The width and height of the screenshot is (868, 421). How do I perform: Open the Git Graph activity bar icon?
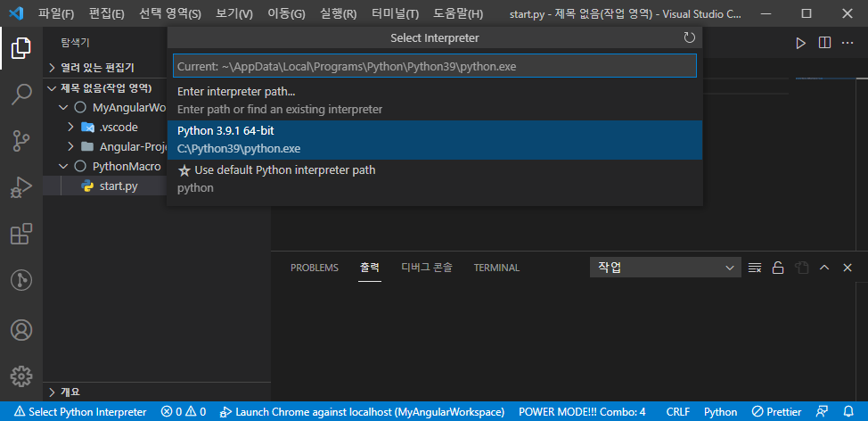click(x=21, y=280)
